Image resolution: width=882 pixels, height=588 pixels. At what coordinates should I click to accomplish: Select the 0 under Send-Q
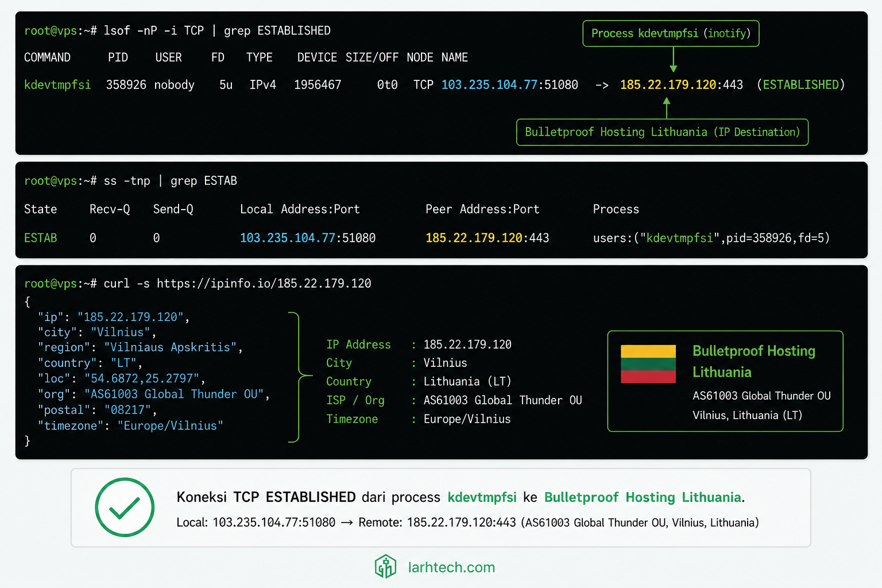(156, 238)
